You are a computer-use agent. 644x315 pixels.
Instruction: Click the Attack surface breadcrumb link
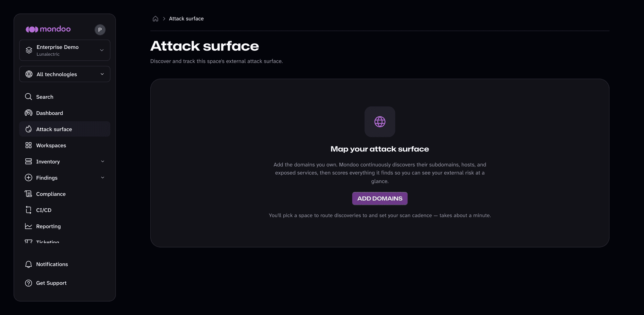(x=186, y=19)
